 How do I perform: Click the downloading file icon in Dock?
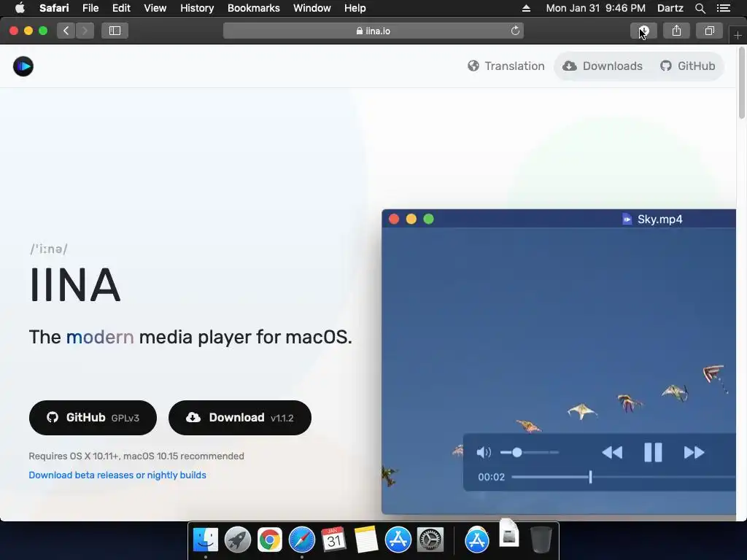(508, 532)
